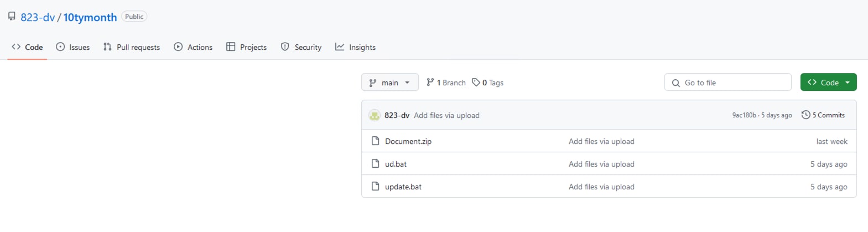The image size is (868, 232).
Task: Click the 5 days ago timestamp for ud.bat
Action: [x=829, y=164]
